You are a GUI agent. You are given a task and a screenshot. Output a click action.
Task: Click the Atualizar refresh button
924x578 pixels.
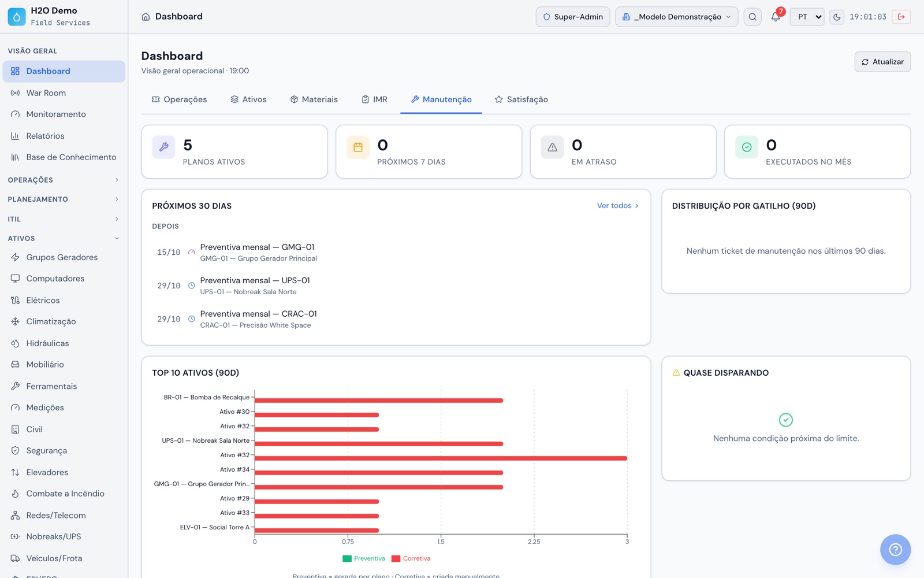[882, 62]
